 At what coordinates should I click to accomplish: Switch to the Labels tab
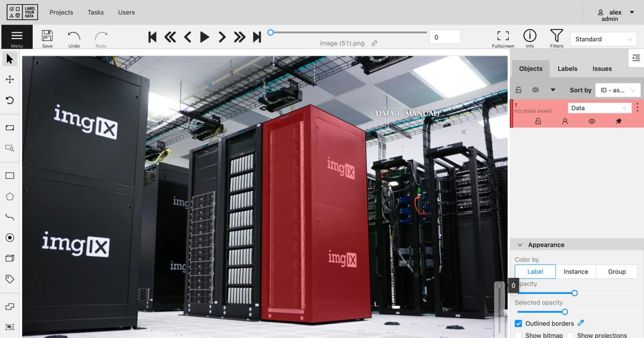567,69
